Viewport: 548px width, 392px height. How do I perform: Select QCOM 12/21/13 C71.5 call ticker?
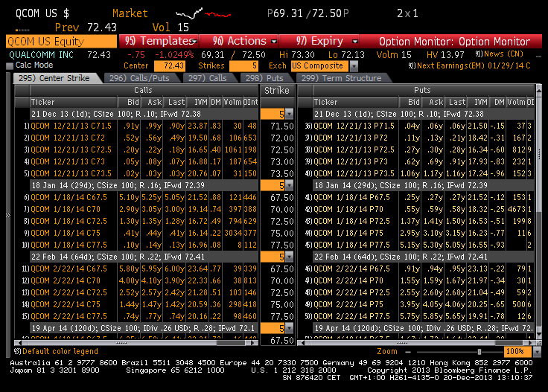[x=71, y=126]
